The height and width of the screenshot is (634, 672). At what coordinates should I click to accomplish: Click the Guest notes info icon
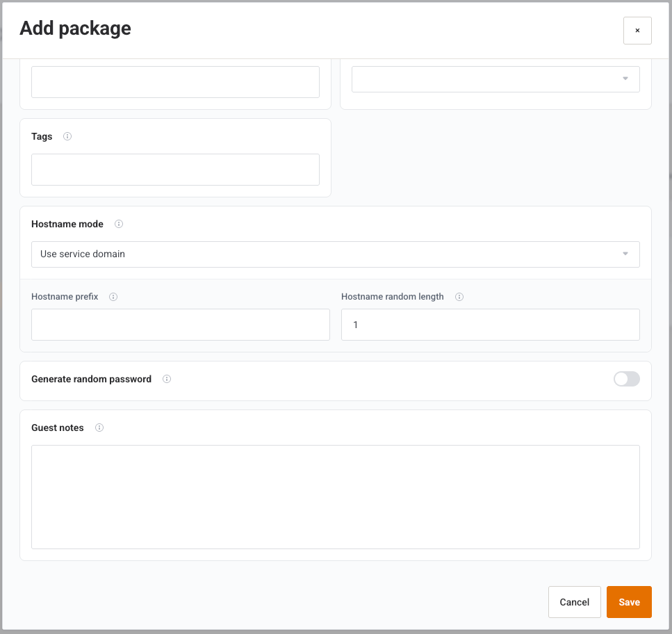[x=99, y=428]
